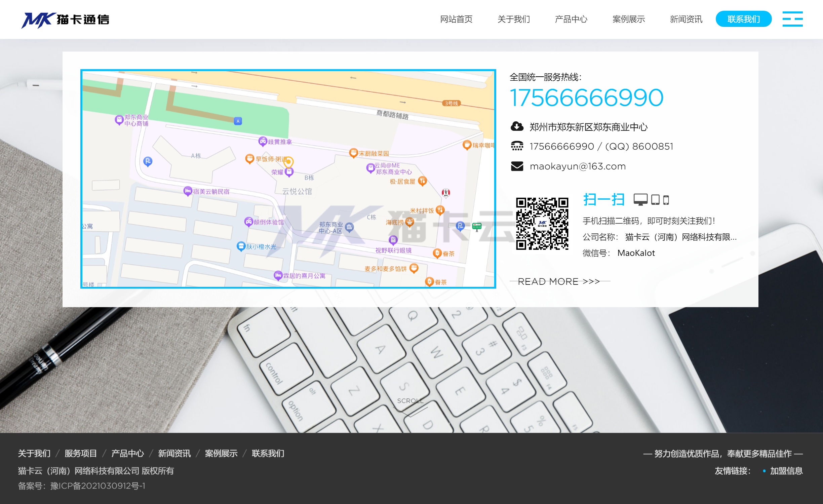Open 新闻资讯 footer link
Screen dimensions: 823x504
pyautogui.click(x=174, y=453)
